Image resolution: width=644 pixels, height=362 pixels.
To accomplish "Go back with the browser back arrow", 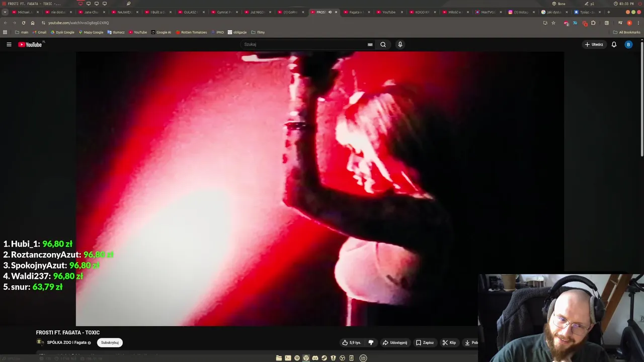I will tap(6, 23).
